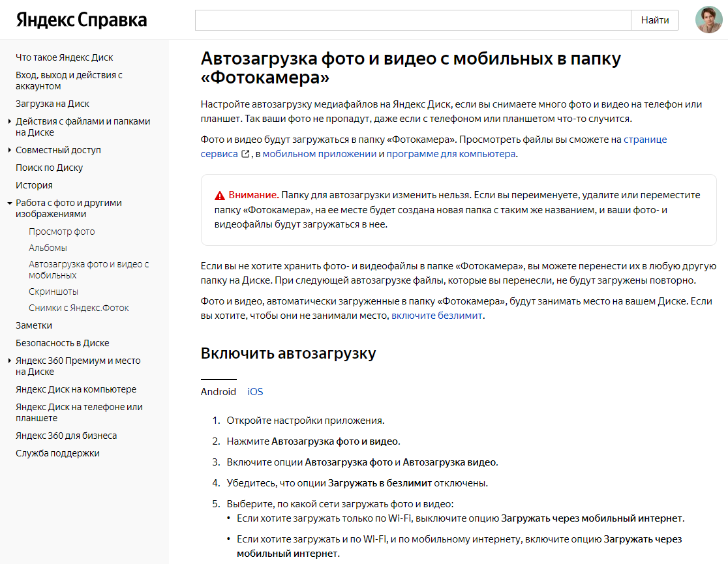Viewport: 728px width, 564px height.
Task: Expand 'Яндекс 360 Премиум' section arrow
Action: tap(9, 361)
